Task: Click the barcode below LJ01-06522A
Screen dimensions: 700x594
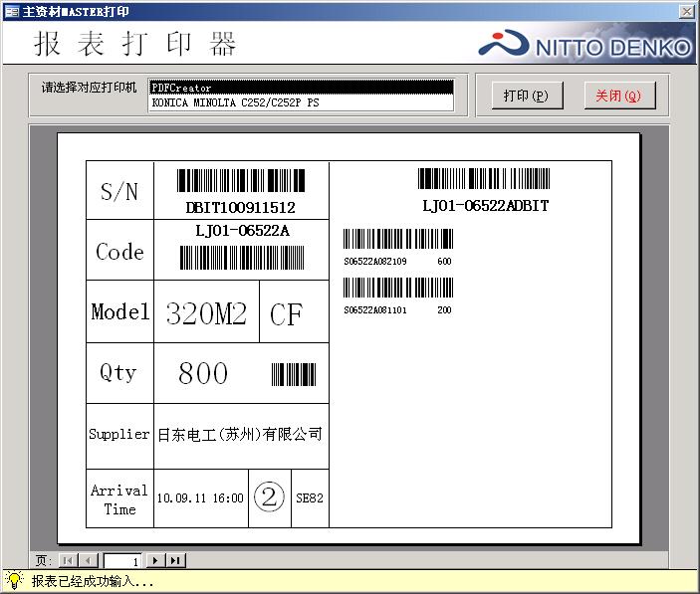Action: tap(242, 258)
